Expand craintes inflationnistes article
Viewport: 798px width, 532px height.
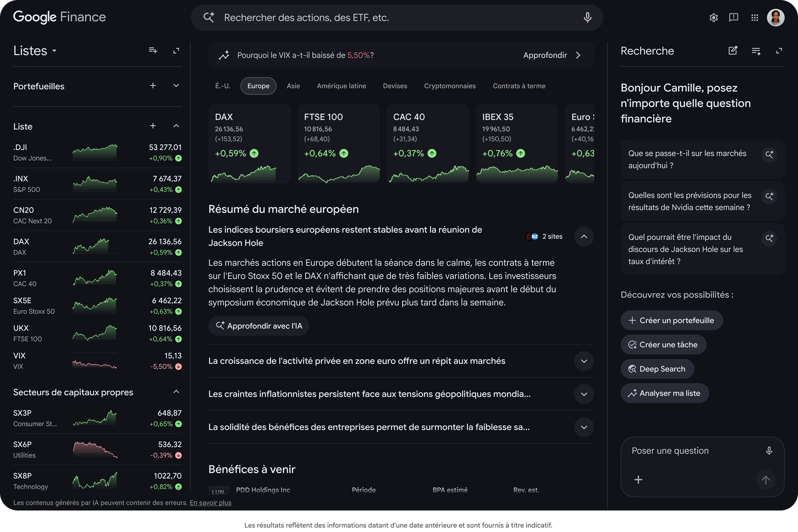pos(584,394)
